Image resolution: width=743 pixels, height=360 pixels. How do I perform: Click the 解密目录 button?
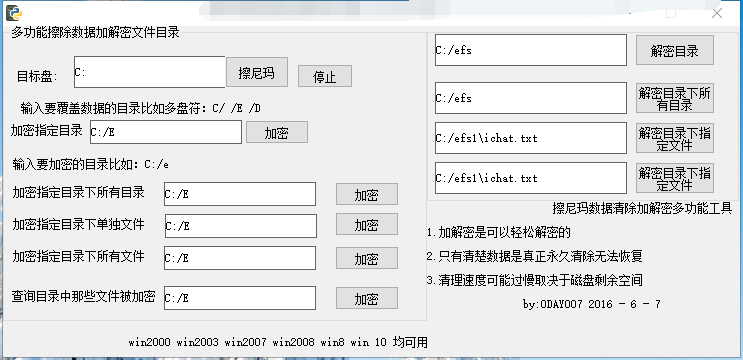675,50
